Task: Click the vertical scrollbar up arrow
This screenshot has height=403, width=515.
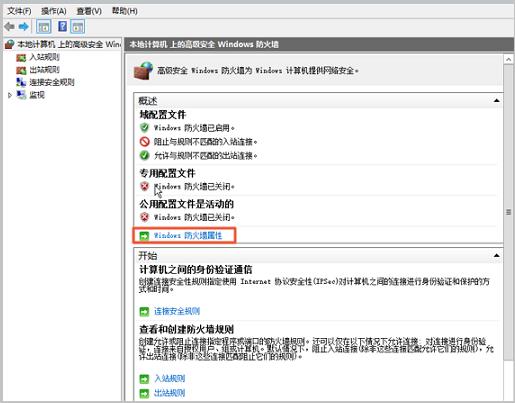Action: [x=508, y=59]
